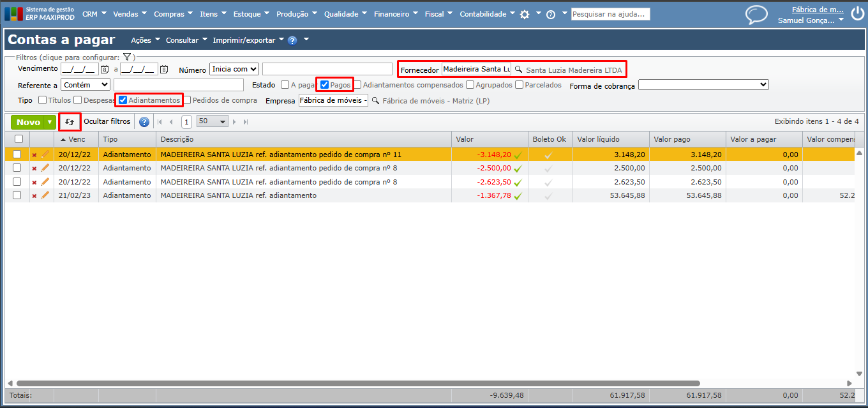Click the Fornecedor search magnifier icon
The image size is (868, 408).
point(519,69)
